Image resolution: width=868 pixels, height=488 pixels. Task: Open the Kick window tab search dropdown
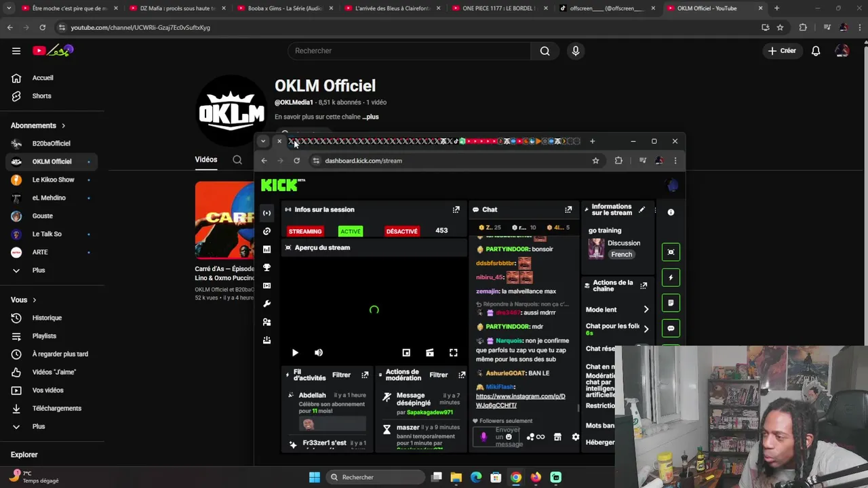click(263, 141)
